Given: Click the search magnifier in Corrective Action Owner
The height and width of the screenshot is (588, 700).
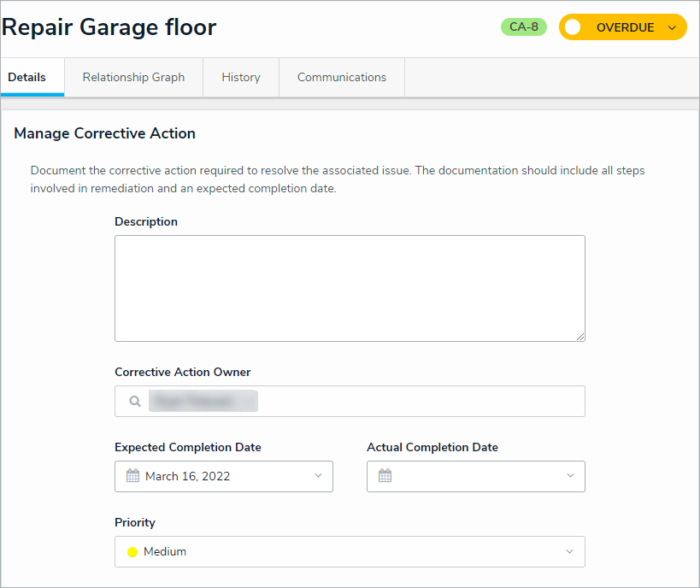Looking at the screenshot, I should tap(135, 401).
